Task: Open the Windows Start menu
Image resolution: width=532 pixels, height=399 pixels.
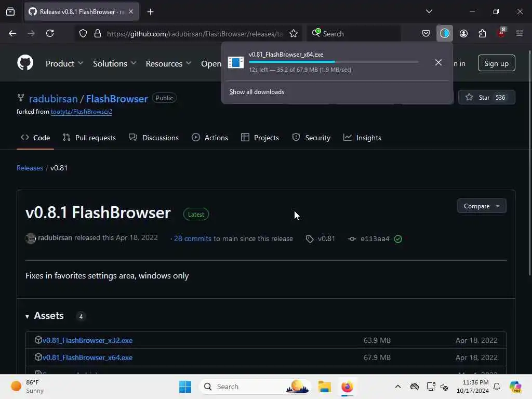Action: click(185, 387)
